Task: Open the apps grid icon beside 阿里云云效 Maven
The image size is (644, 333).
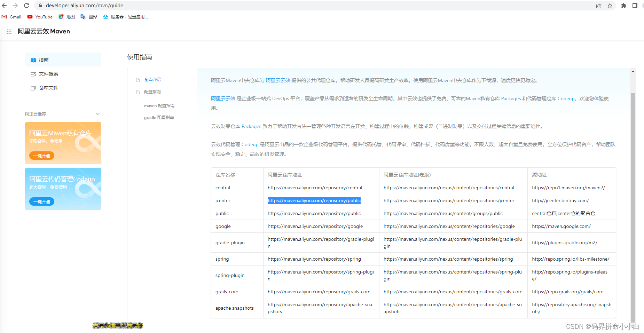Action: (x=9, y=31)
